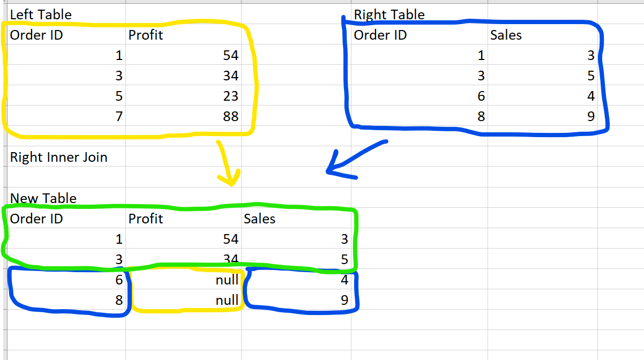This screenshot has width=644, height=360.
Task: Click the cell containing profit value 88
Action: (230, 116)
